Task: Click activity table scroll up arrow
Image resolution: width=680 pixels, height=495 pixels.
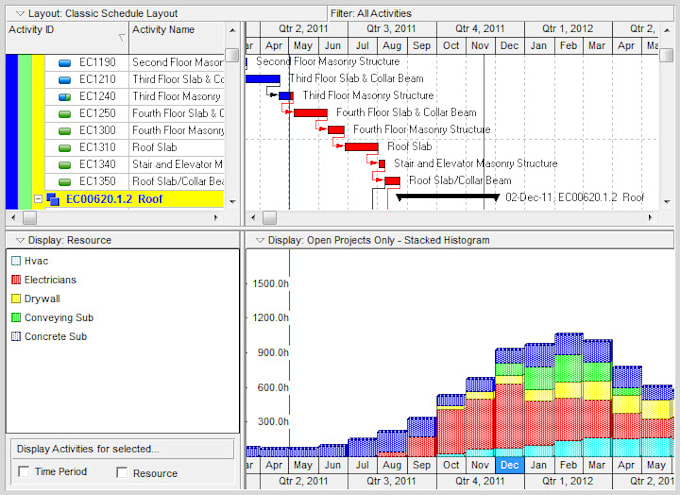Action: pyautogui.click(x=232, y=30)
